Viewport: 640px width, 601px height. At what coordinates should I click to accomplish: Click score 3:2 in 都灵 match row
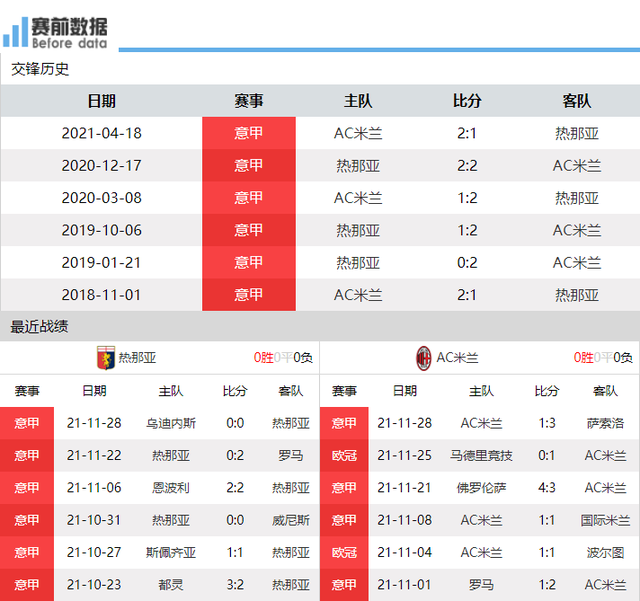[235, 585]
